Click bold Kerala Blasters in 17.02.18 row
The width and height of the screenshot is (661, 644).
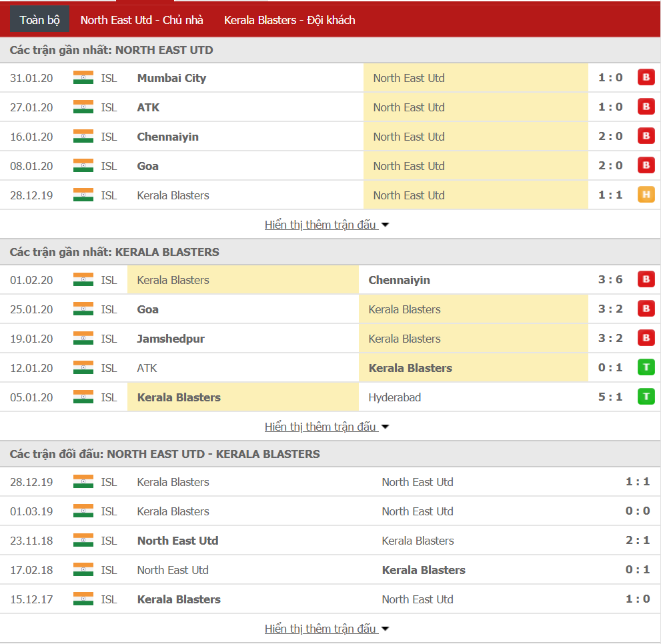point(424,570)
